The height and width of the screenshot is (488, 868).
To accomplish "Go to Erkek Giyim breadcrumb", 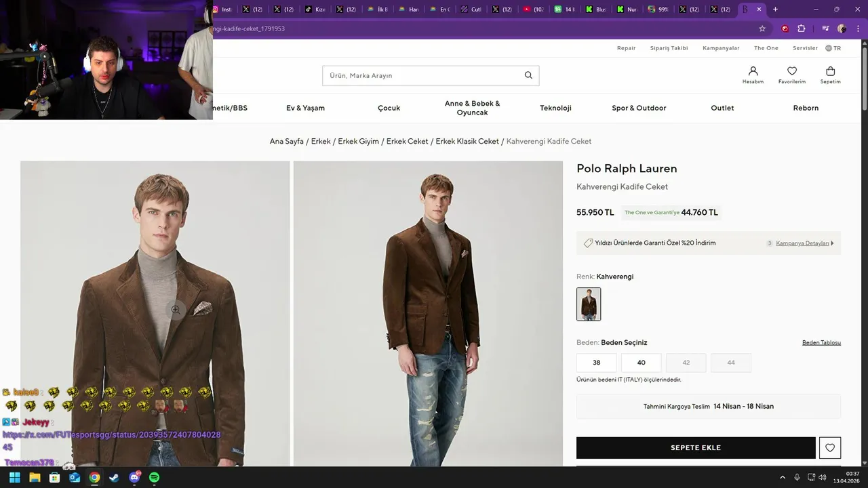I will (x=359, y=142).
